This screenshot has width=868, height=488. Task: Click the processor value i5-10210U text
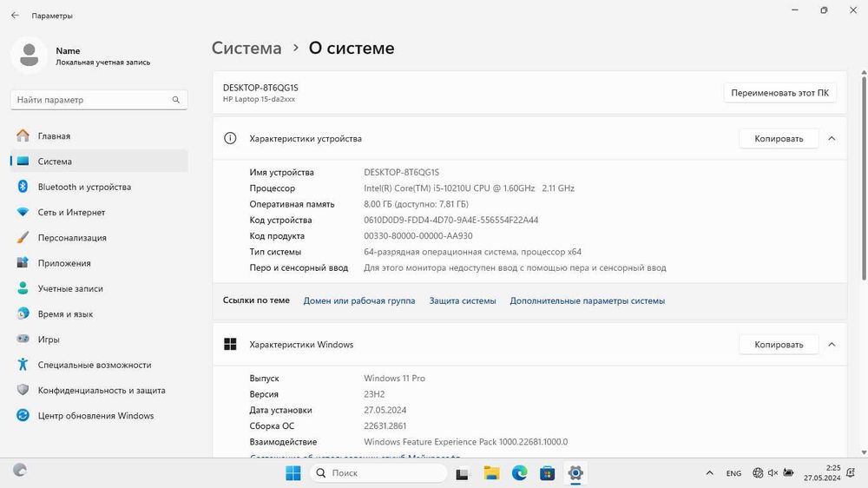(x=469, y=188)
